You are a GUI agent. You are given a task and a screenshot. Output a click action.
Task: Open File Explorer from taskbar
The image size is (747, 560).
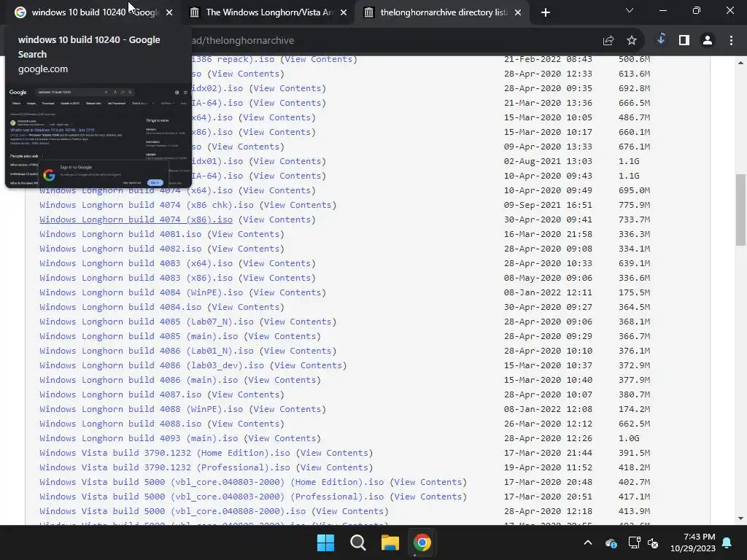pos(390,542)
